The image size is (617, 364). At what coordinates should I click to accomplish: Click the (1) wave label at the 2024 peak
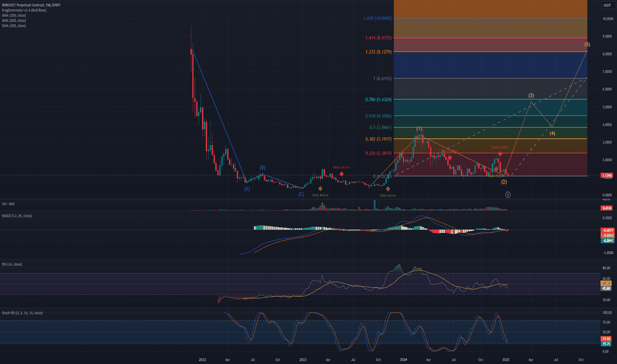(419, 129)
